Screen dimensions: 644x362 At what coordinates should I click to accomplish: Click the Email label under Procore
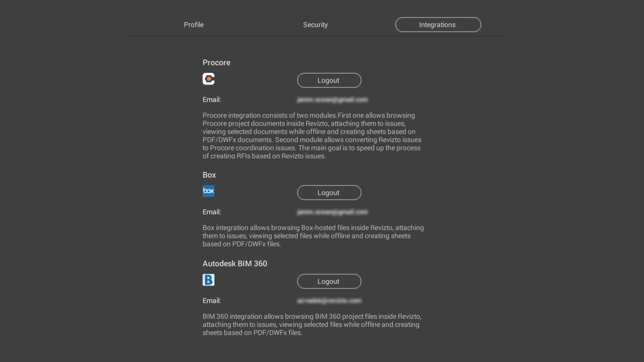[212, 100]
